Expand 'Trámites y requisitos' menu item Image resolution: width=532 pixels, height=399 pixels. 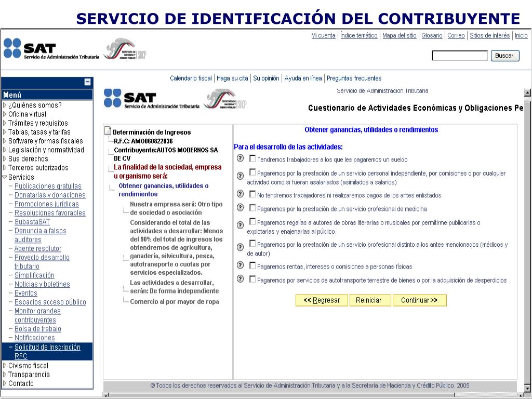coord(5,123)
